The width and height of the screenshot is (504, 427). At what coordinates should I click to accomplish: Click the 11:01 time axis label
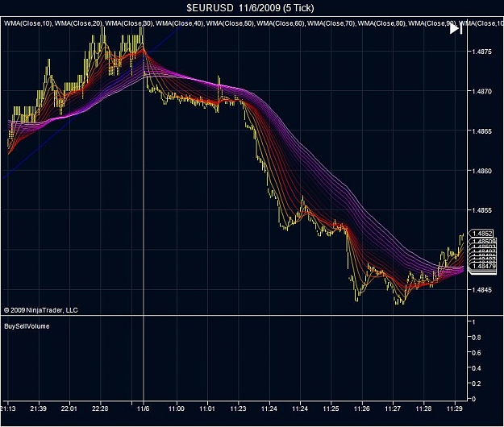click(207, 408)
